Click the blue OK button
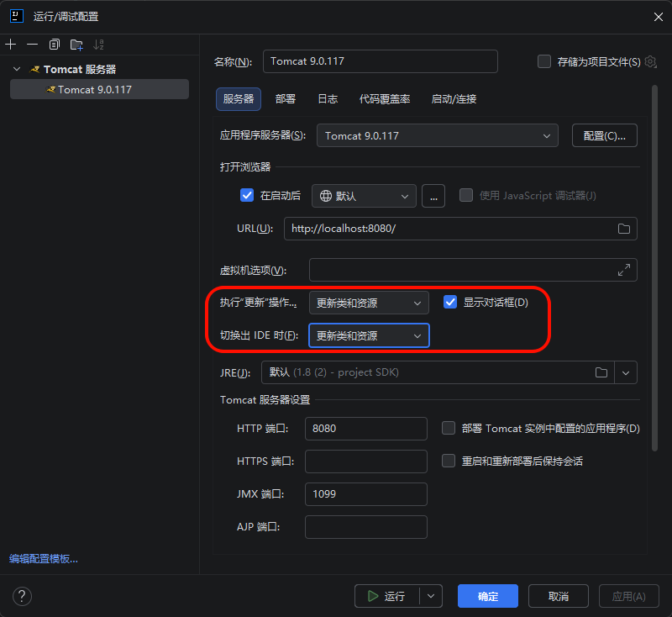Viewport: 672px width, 617px height. (x=488, y=596)
